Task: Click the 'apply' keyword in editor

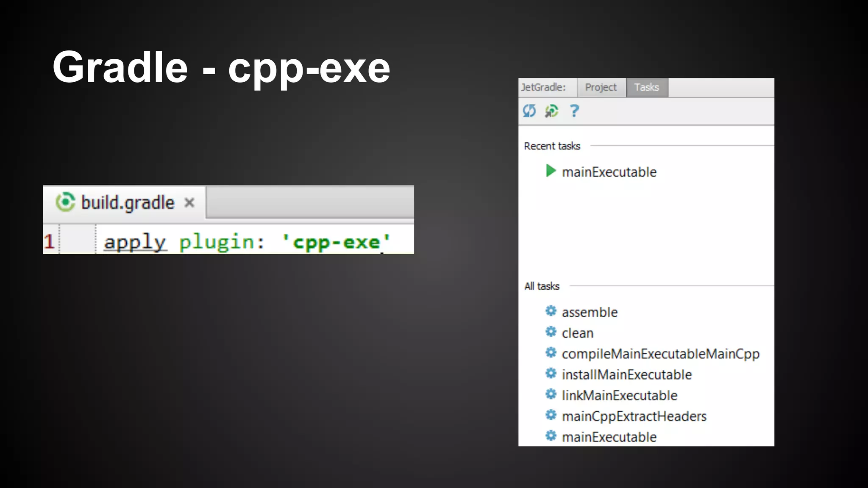Action: click(x=135, y=242)
